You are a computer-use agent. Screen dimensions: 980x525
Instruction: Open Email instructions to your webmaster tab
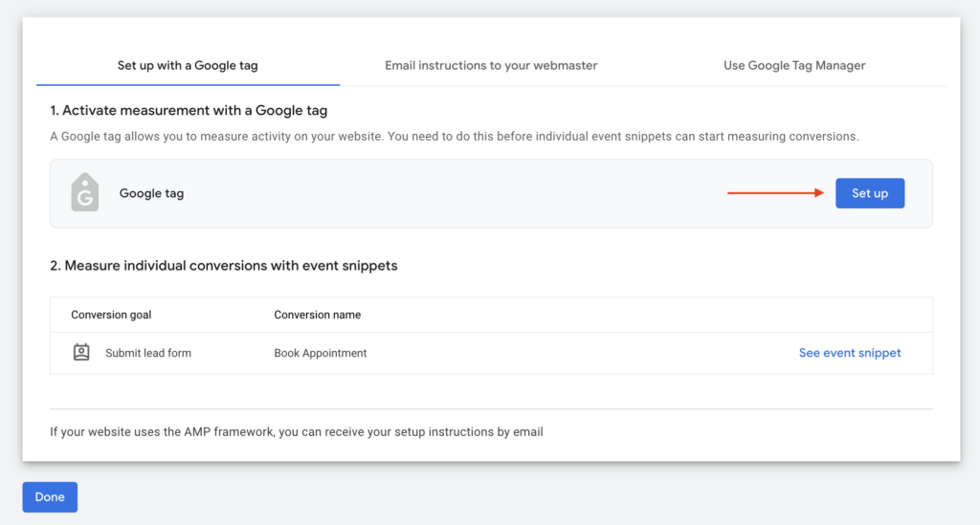tap(491, 66)
